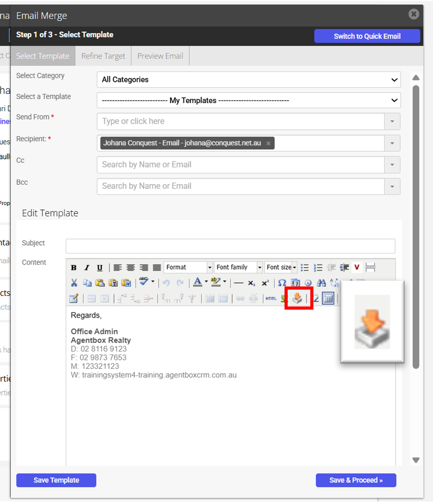Apply underline formatting to text
This screenshot has height=504, width=433.
pos(100,267)
